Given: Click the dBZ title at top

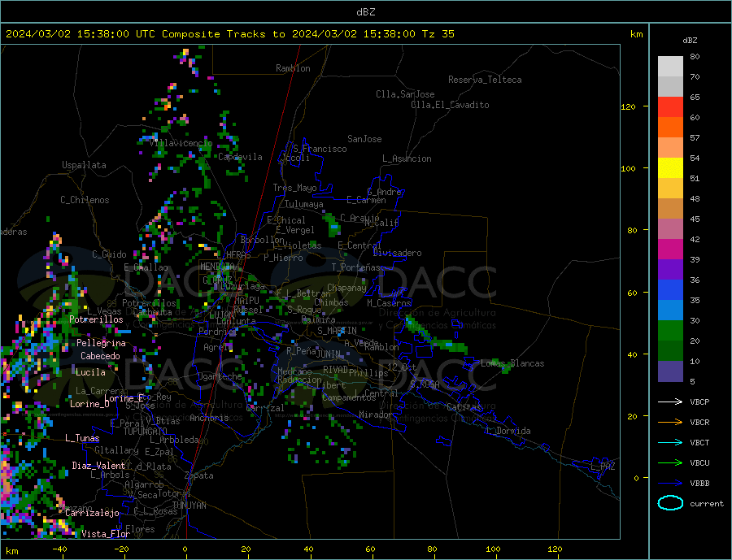Looking at the screenshot, I should coord(365,12).
